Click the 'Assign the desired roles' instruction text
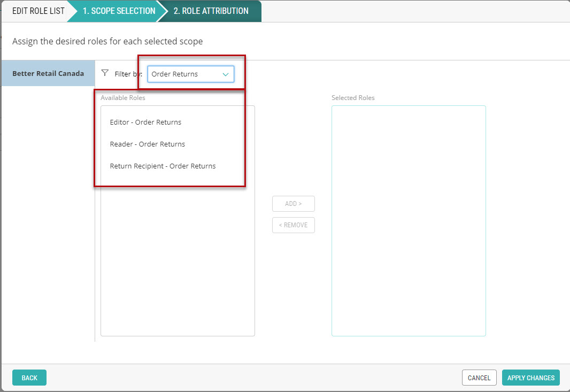The width and height of the screenshot is (570, 392). click(107, 42)
